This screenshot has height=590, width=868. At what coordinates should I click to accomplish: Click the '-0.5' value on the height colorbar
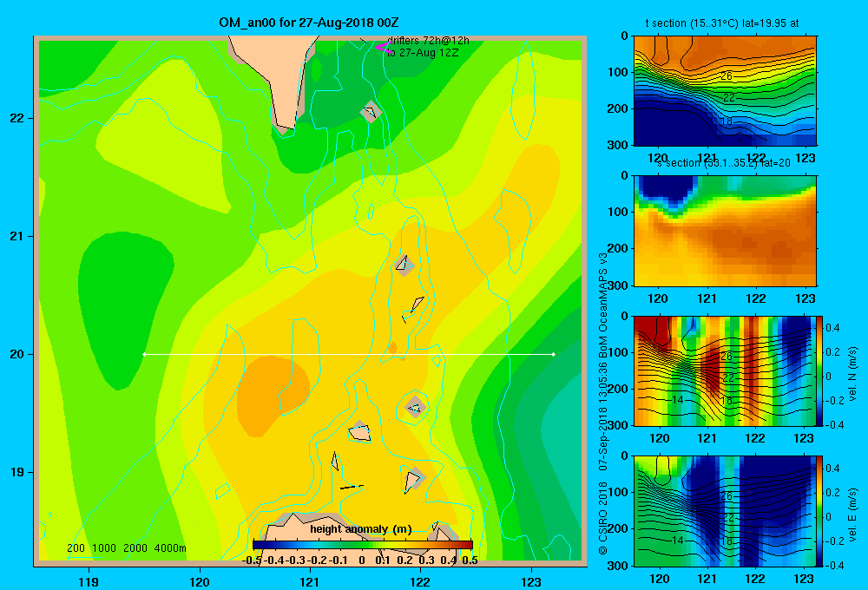252,560
